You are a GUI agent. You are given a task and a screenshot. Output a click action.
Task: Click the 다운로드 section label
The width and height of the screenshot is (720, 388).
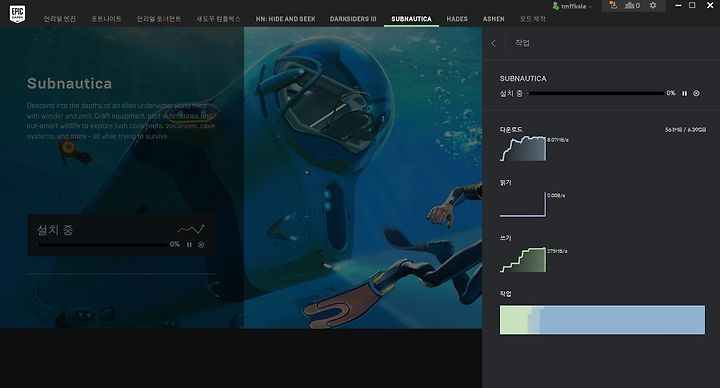point(511,130)
